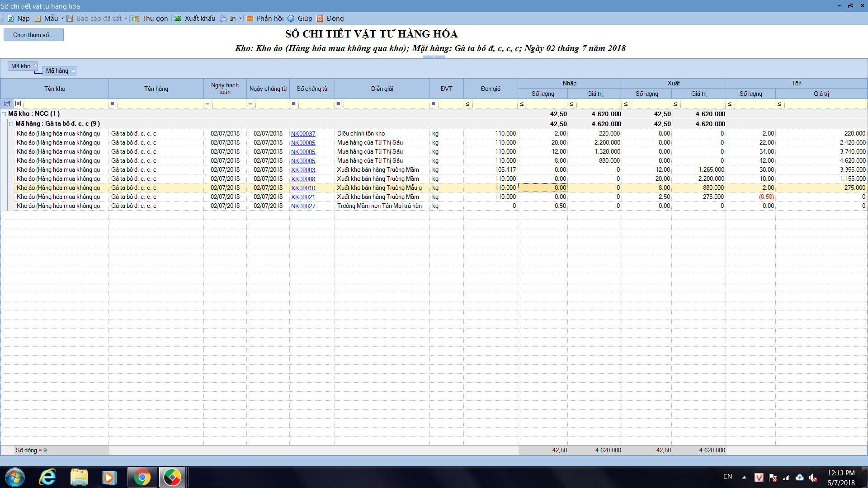Clear all filters icon in filter row
The height and width of the screenshot is (488, 868).
tap(7, 103)
